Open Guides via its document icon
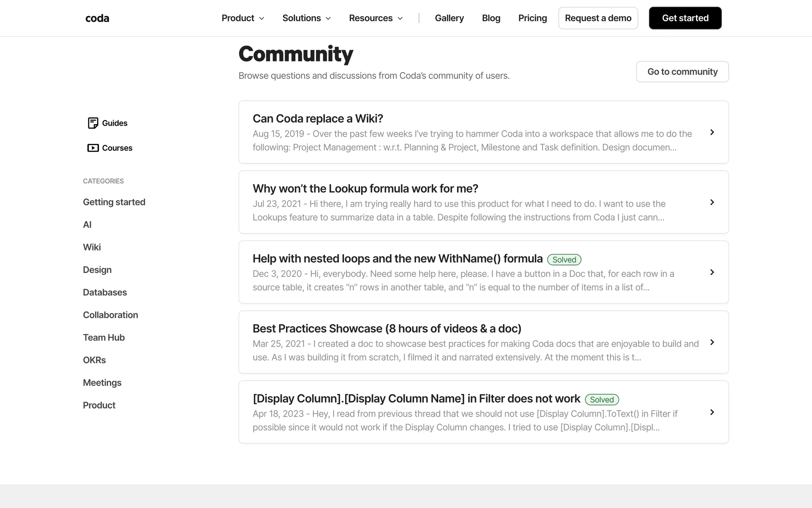 [93, 123]
